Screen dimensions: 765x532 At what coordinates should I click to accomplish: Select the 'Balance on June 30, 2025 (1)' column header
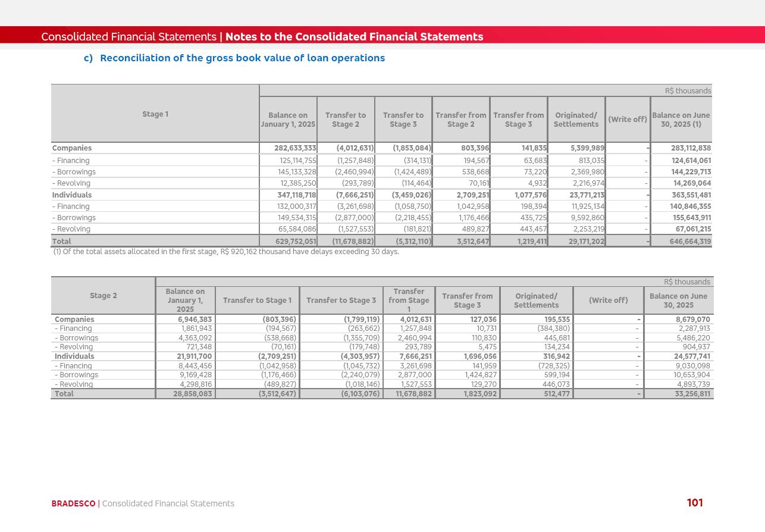click(x=681, y=120)
